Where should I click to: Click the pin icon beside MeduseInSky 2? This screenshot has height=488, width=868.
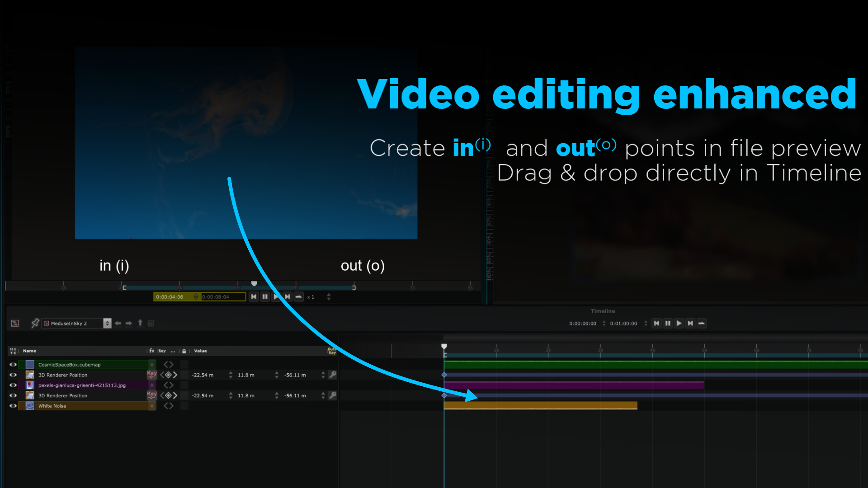pyautogui.click(x=35, y=323)
